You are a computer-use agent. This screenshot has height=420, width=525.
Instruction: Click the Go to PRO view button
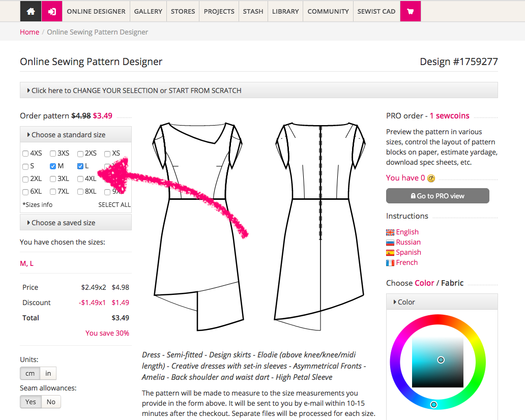pos(437,196)
